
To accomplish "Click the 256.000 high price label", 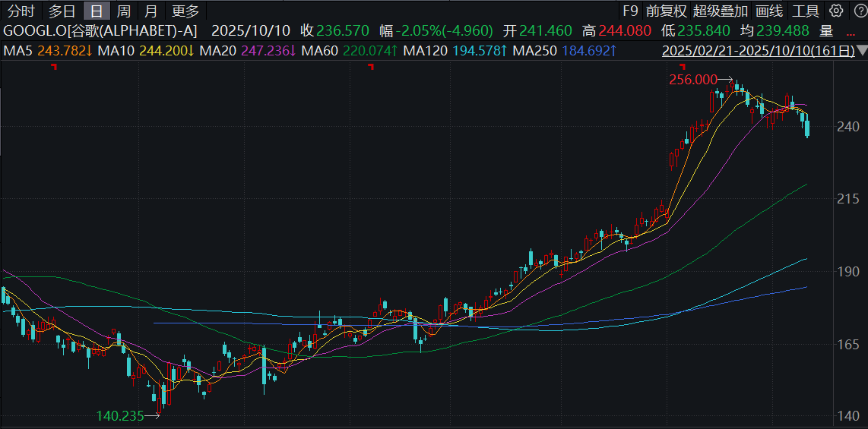I will point(693,80).
